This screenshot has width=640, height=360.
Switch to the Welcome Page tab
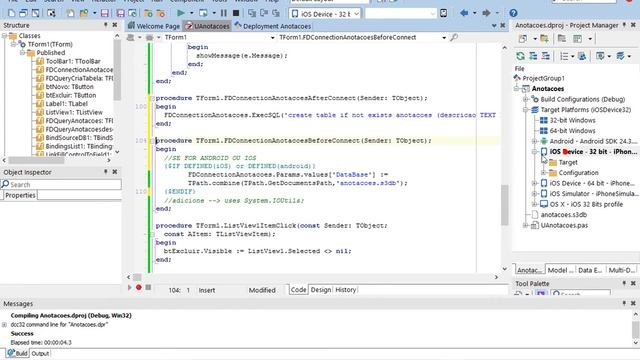(154, 26)
